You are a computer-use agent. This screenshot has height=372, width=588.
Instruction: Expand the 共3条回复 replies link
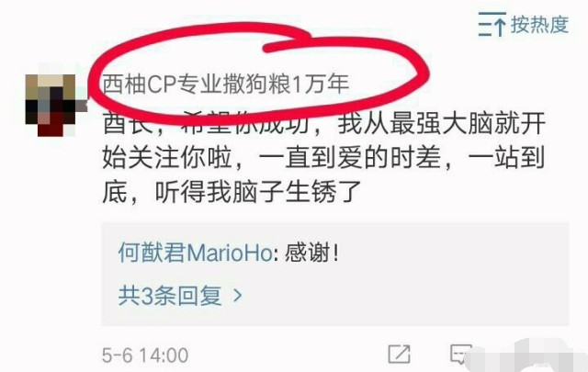[180, 296]
